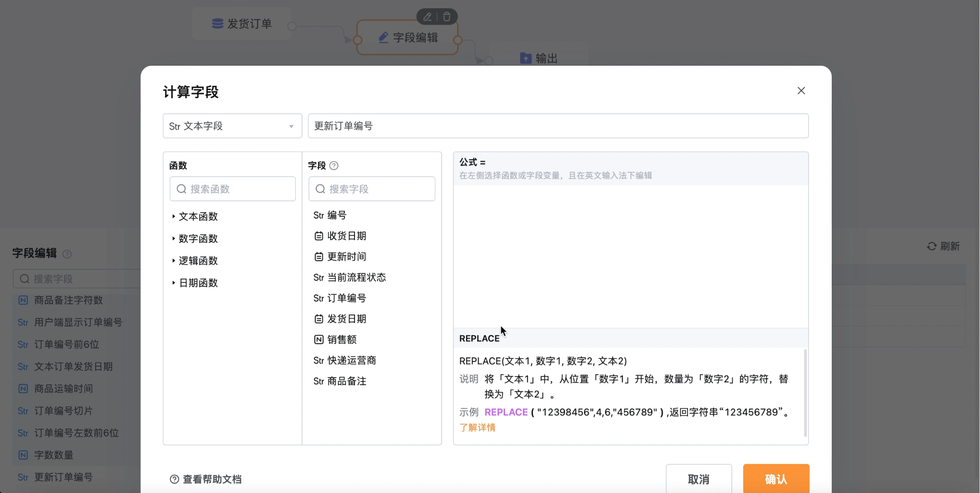Viewport: 980px width, 493px height.
Task: Insert the 发货日期 field
Action: point(340,319)
